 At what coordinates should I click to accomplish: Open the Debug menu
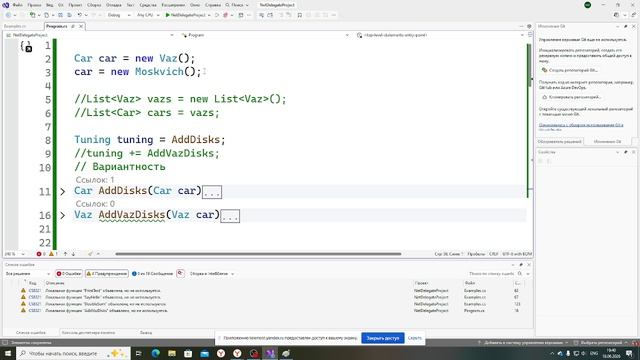pos(113,5)
